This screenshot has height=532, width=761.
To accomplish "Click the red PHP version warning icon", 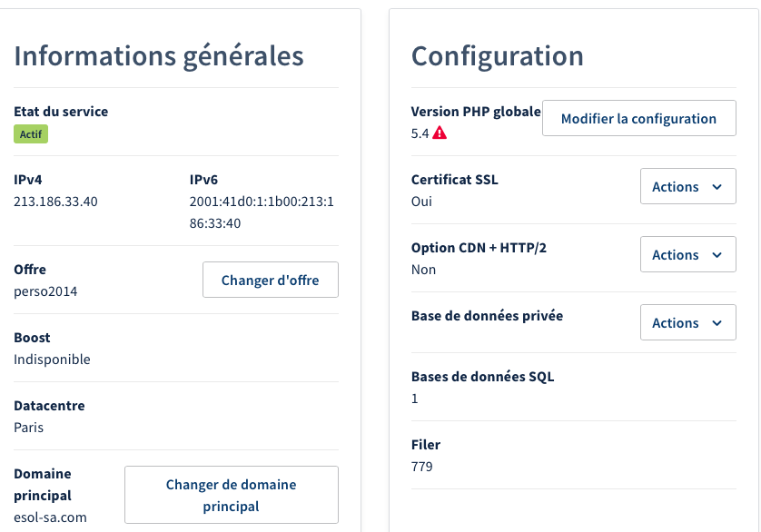I will click(x=440, y=133).
